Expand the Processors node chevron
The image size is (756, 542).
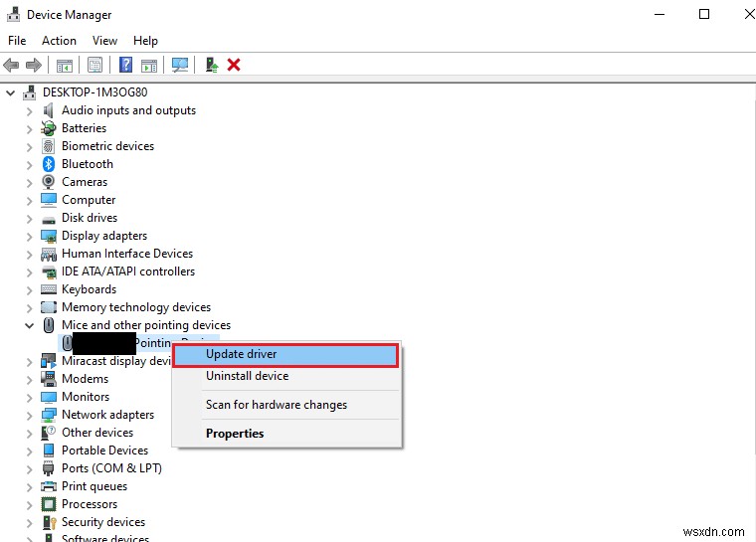coord(30,505)
